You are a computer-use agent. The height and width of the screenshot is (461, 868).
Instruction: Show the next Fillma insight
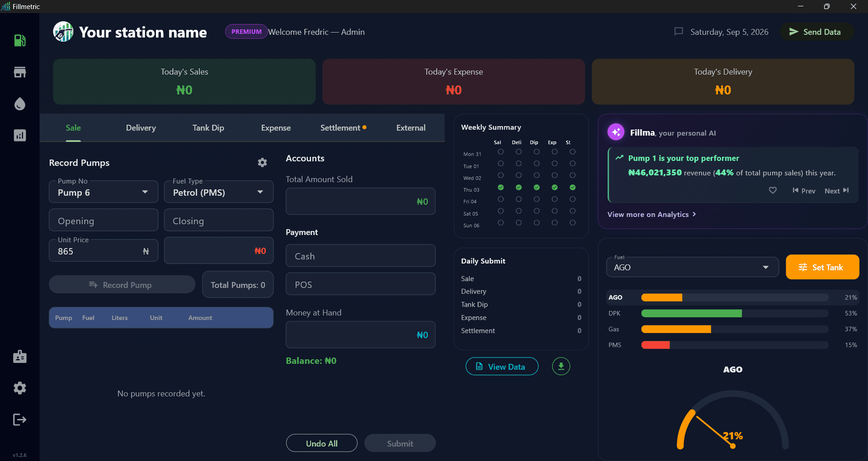[x=837, y=191]
